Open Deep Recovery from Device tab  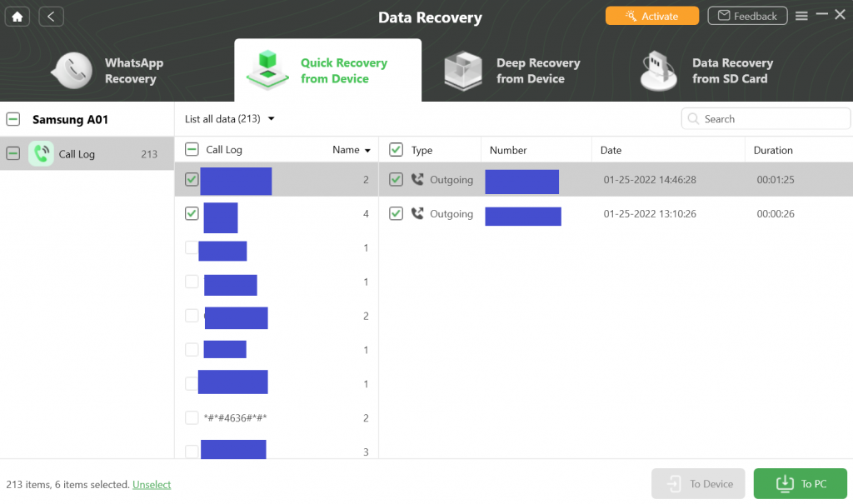click(x=513, y=71)
